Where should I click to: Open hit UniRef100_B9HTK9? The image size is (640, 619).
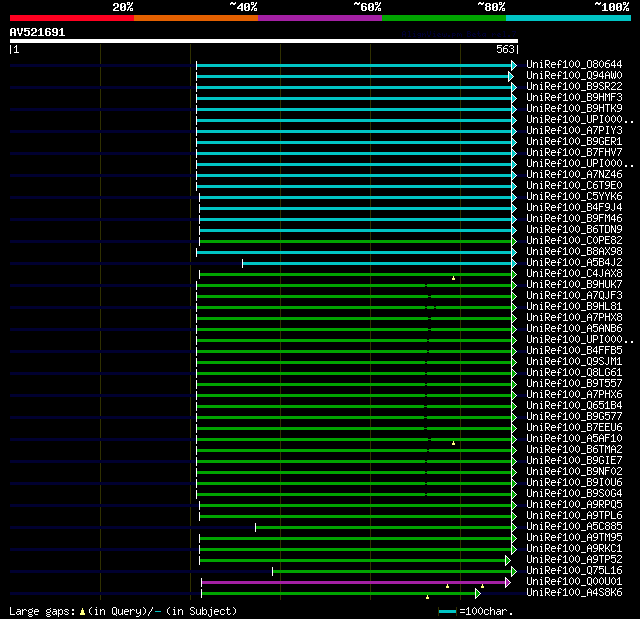574,109
